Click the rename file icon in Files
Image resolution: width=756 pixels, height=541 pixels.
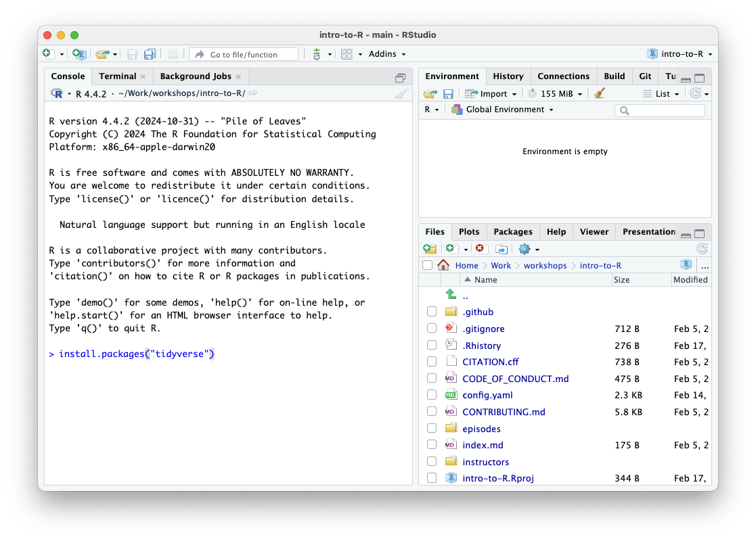(x=502, y=250)
